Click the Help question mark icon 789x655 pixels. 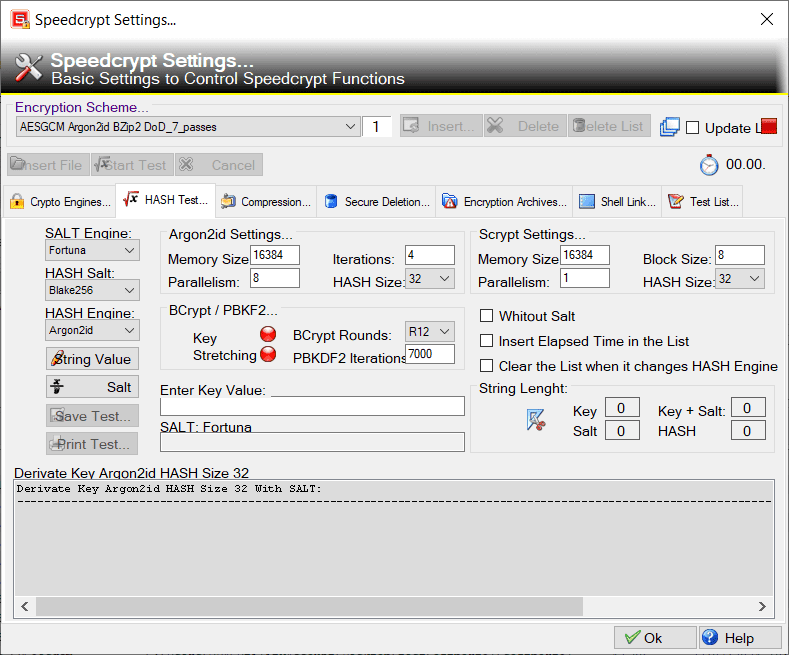[709, 637]
